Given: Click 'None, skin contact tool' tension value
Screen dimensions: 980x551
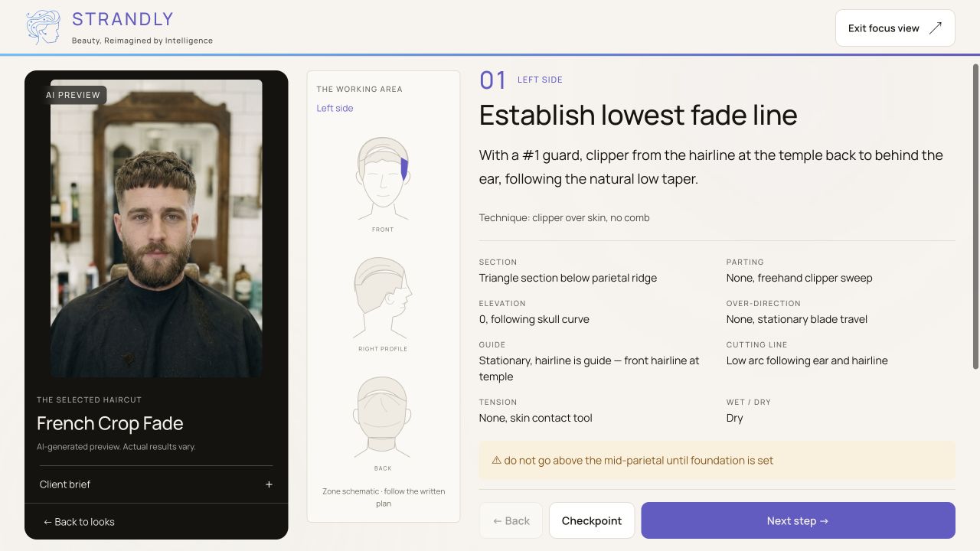Looking at the screenshot, I should (536, 418).
